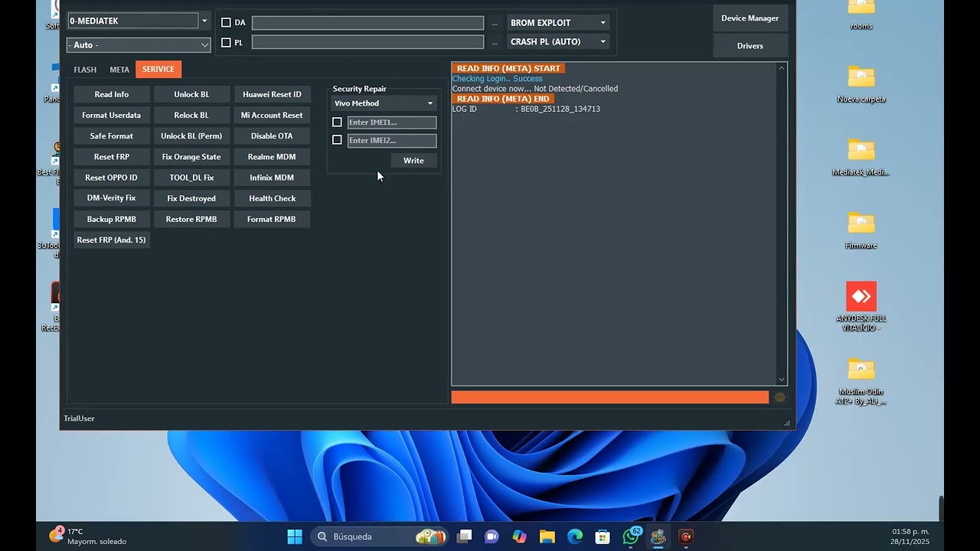Select the Firmware desktop folder
The width and height of the screenshot is (980, 551).
click(861, 230)
